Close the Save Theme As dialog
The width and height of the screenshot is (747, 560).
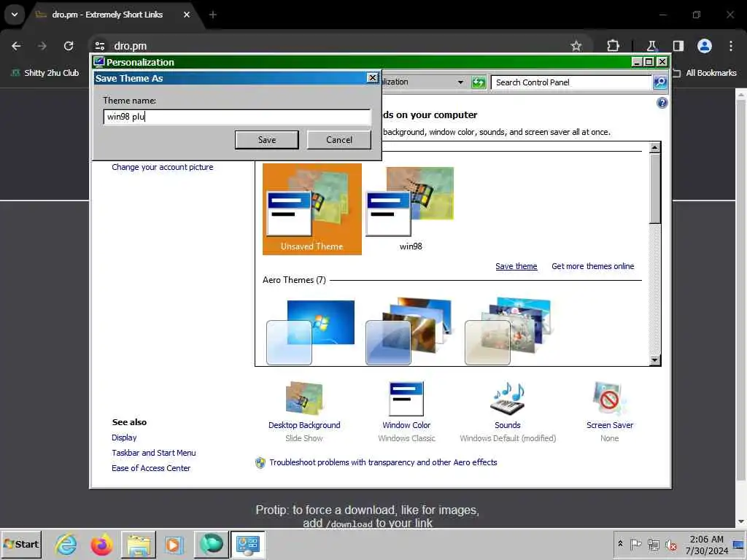(x=373, y=77)
